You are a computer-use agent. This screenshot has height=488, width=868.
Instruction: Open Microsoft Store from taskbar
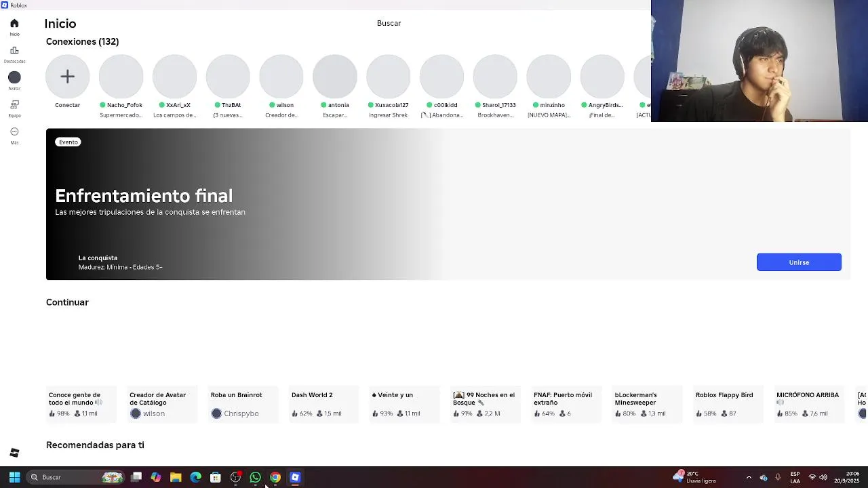216,477
